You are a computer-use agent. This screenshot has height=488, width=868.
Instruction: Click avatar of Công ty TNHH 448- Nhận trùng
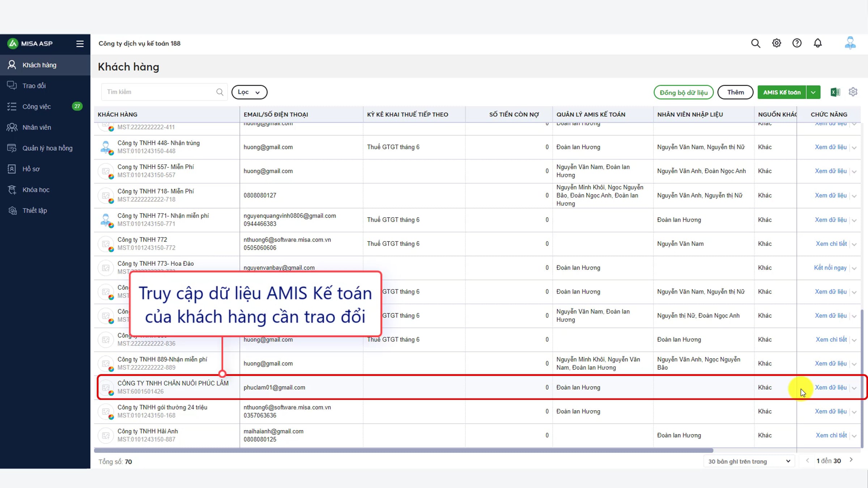coord(106,147)
